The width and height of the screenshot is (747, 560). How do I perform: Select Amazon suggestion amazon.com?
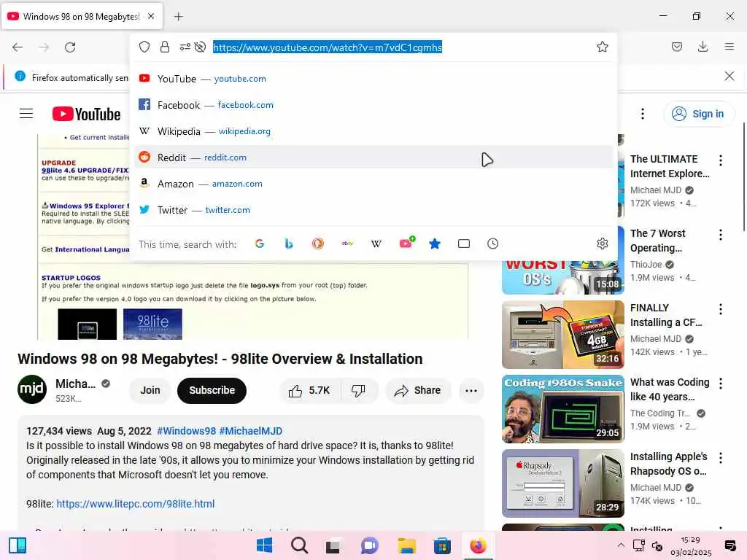coord(373,183)
